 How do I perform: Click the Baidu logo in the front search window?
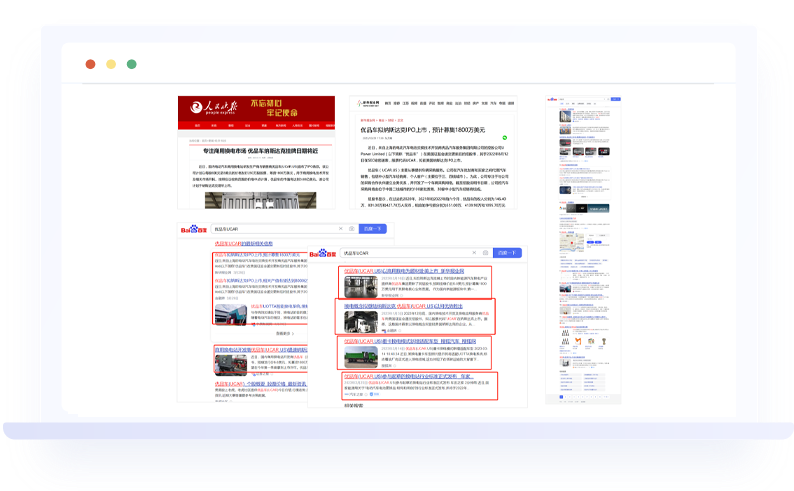tap(323, 253)
